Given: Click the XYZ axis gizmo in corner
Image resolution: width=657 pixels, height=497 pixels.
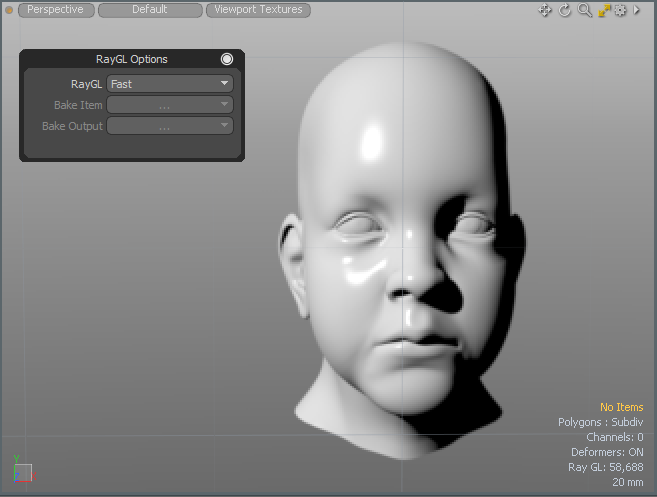Looking at the screenshot, I should (22, 470).
